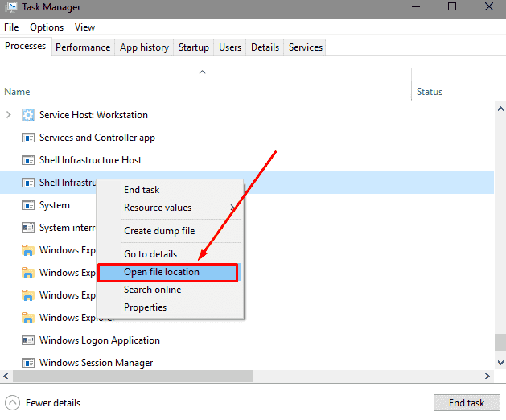Open the Resource values submenu arrow
The height and width of the screenshot is (420, 506).
(x=232, y=208)
